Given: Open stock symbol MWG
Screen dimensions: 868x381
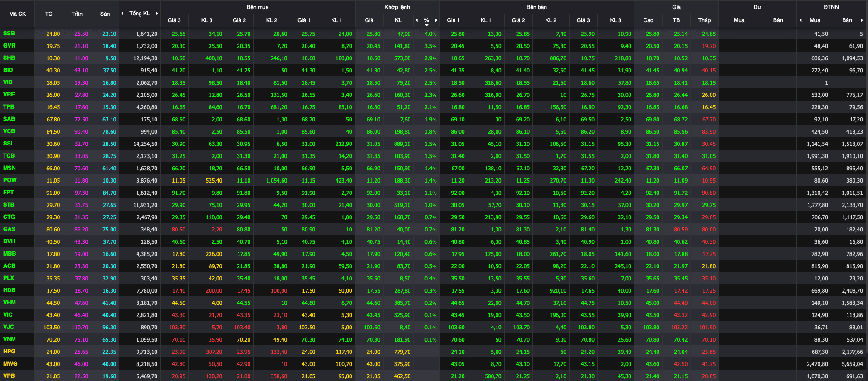Looking at the screenshot, I should point(10,364).
